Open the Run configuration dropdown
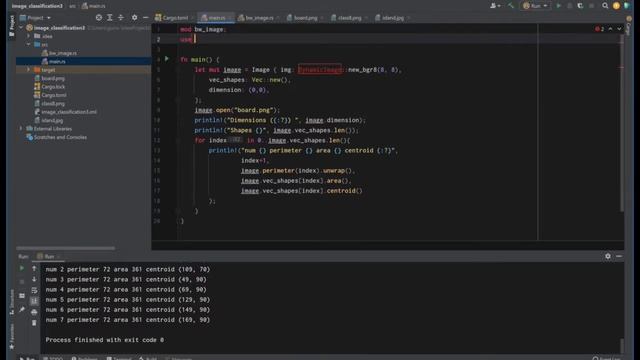The image size is (640, 360). click(535, 6)
